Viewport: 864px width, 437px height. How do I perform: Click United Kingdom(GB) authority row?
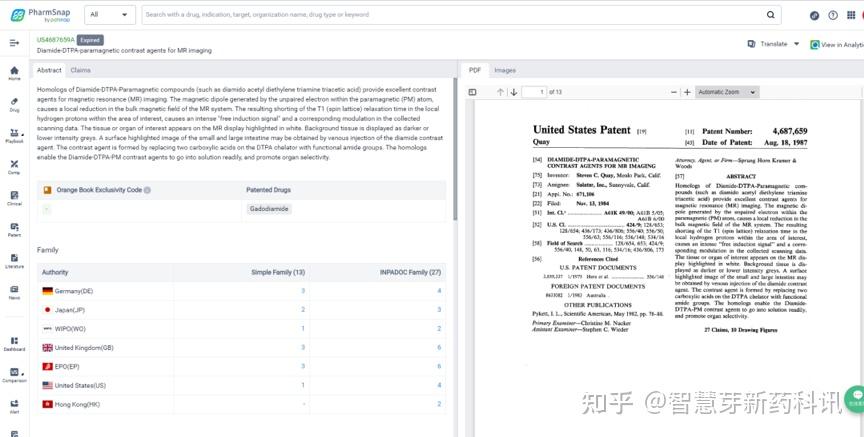point(241,348)
